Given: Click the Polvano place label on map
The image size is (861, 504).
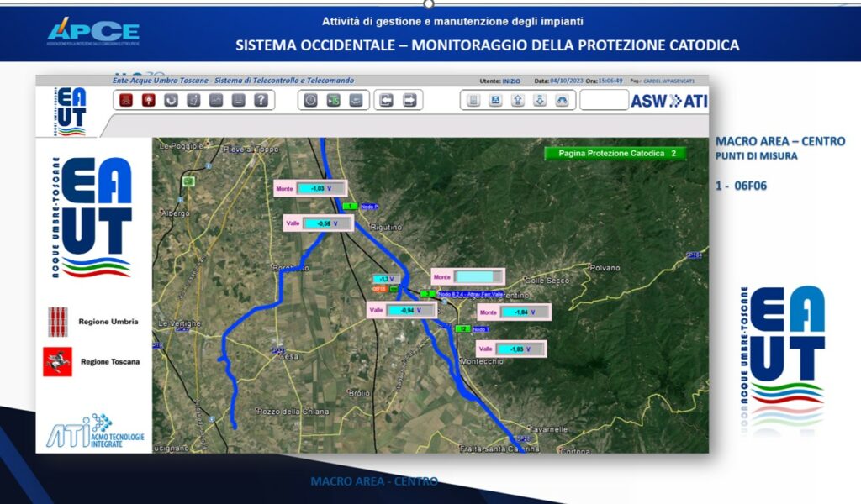Looking at the screenshot, I should tap(605, 268).
